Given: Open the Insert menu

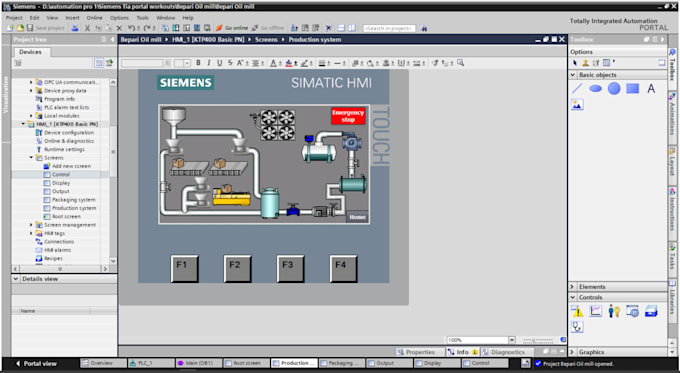Looking at the screenshot, I should 72,18.
